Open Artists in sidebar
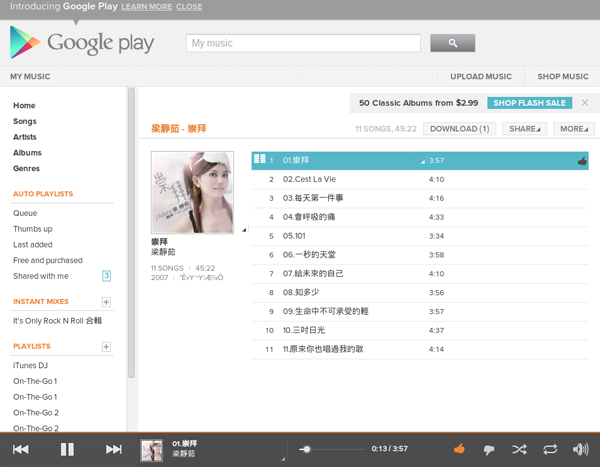 click(25, 137)
